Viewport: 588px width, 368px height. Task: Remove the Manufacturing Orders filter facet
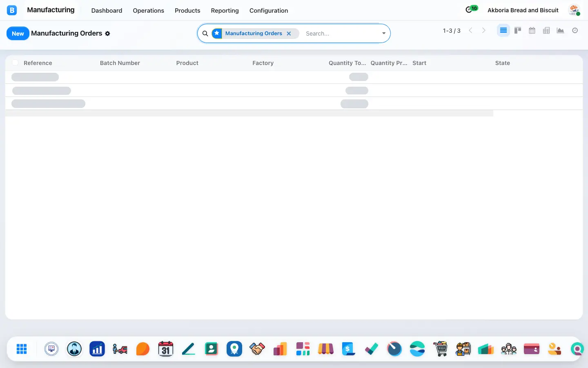coord(289,34)
